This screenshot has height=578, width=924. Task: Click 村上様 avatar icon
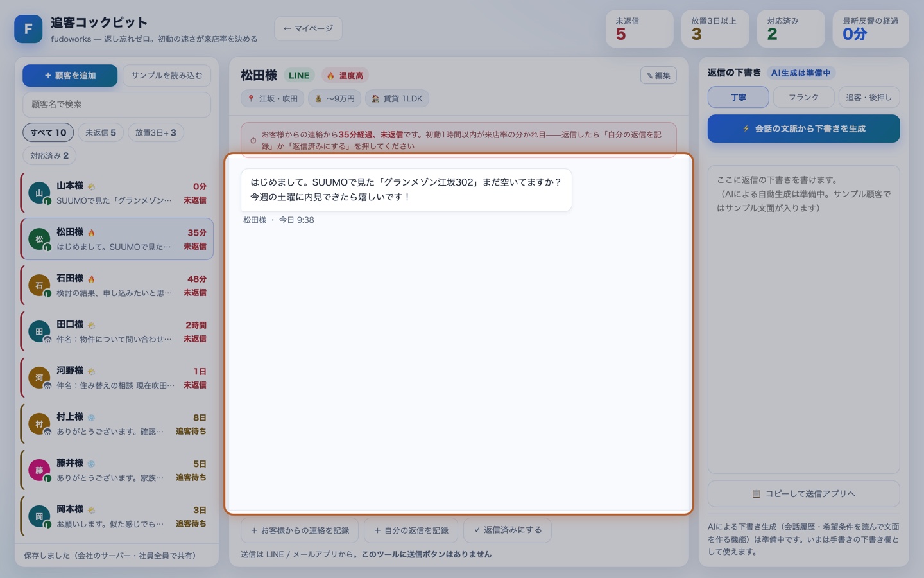[39, 424]
